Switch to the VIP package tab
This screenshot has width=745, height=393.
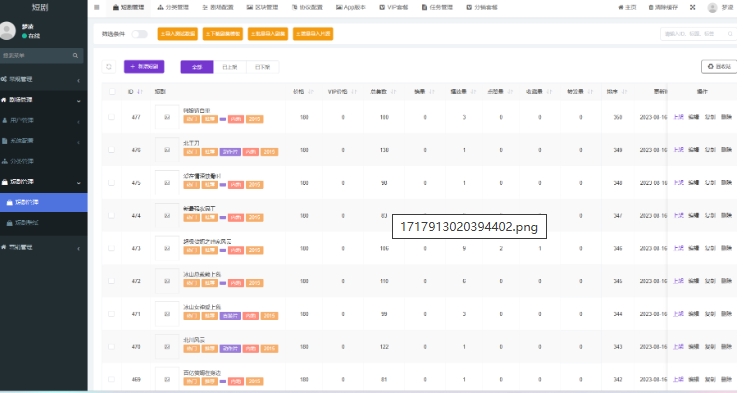[x=394, y=8]
